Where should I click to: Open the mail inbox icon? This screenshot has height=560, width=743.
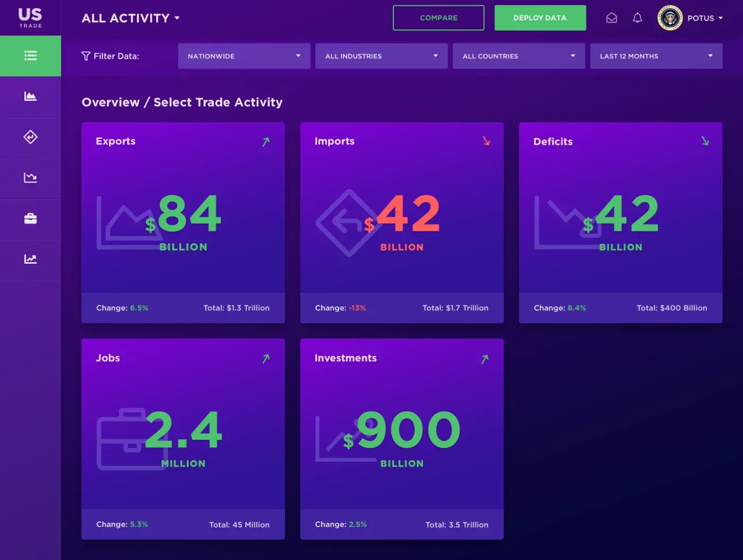(611, 18)
